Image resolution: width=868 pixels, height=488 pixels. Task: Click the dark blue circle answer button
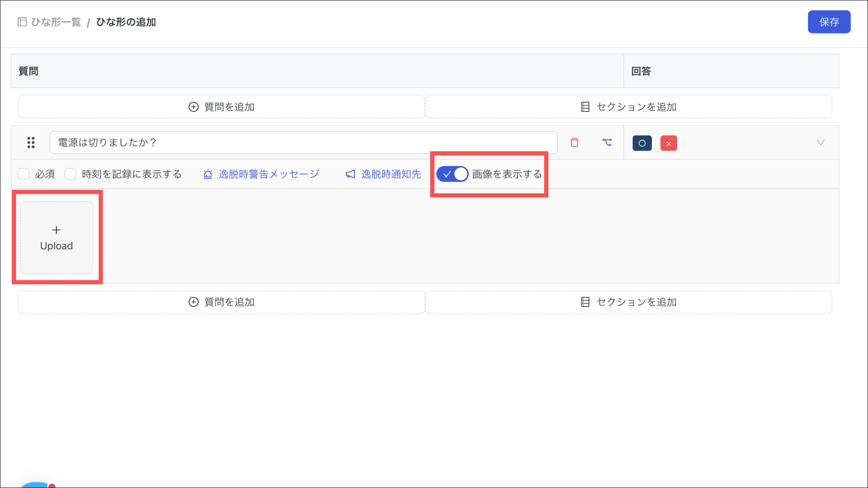(x=642, y=143)
